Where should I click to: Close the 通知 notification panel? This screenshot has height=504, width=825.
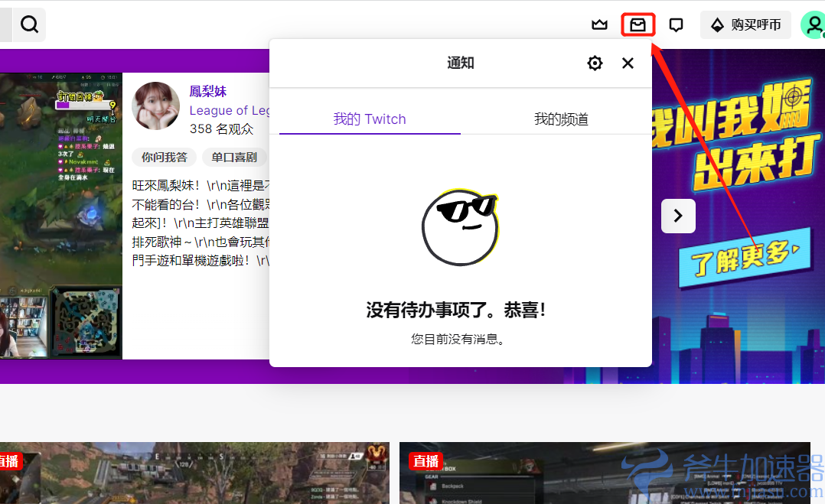coord(628,63)
